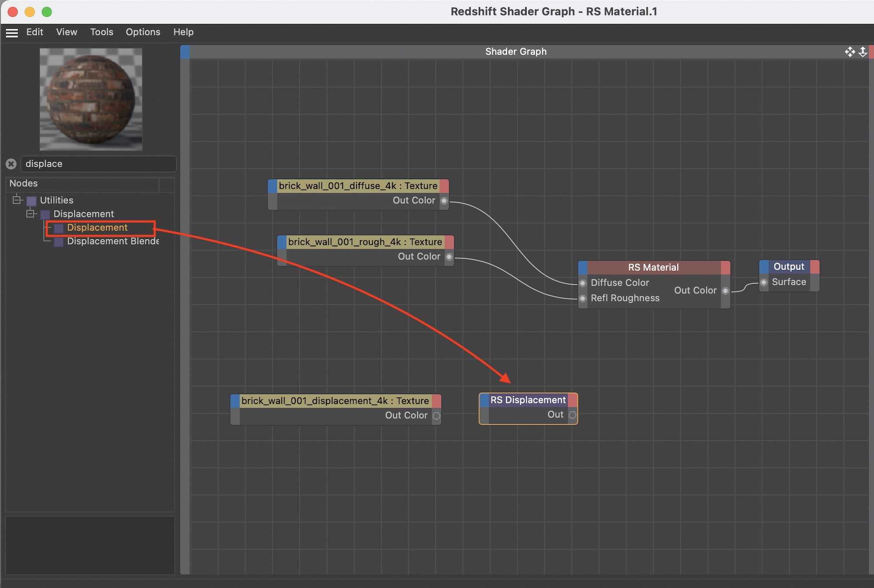Toggle RS Displacement node's red output corner
Viewport: 874px width, 588px height.
pos(572,400)
